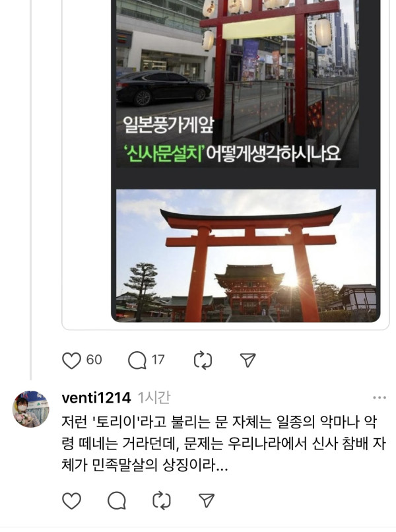
Task: Visit the venti1214 username link
Action: pyautogui.click(x=96, y=397)
